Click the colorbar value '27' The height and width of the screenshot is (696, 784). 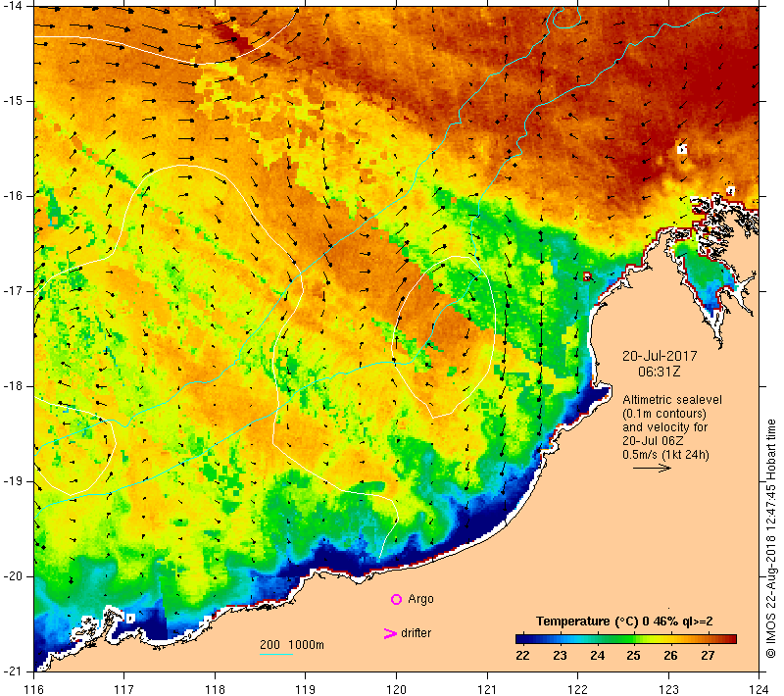coord(708,656)
